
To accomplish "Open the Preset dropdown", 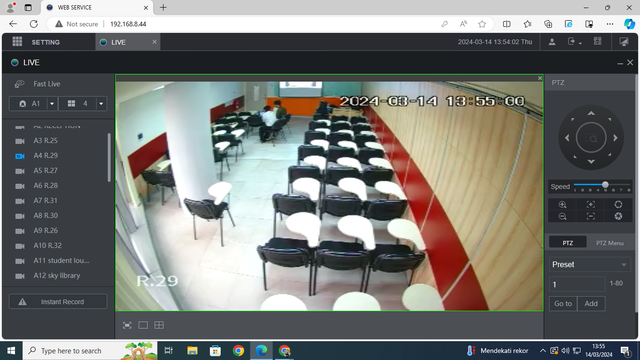I will 590,264.
